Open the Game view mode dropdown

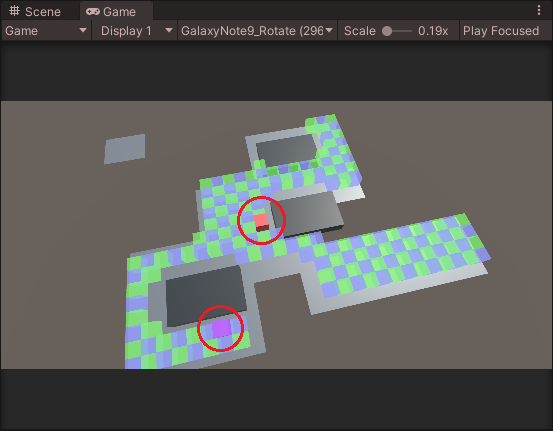point(46,31)
